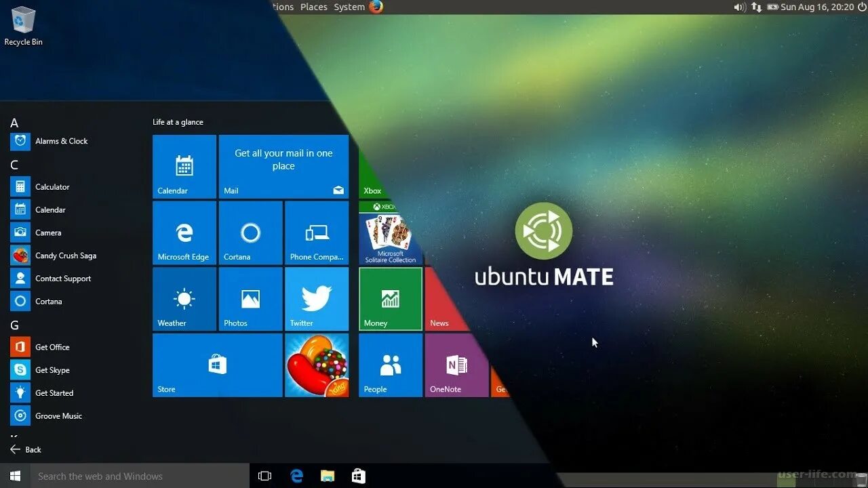Open Microsoft Solitaire Collection tile
868x488 pixels.
click(389, 232)
